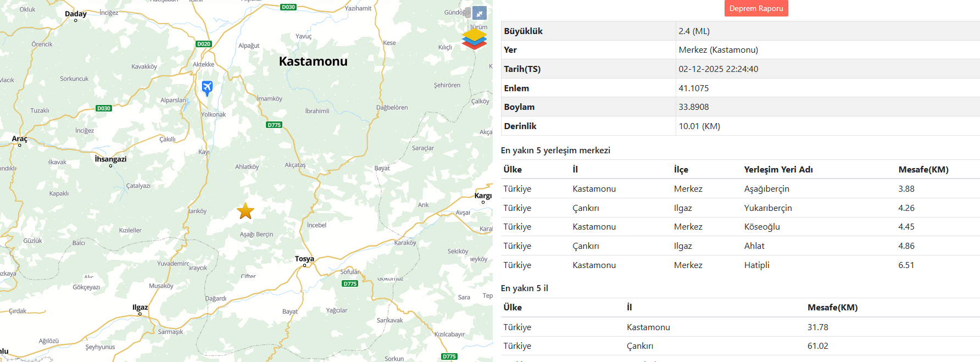This screenshot has width=980, height=362.
Task: Click the Hatipli settlement cell
Action: coord(756,265)
